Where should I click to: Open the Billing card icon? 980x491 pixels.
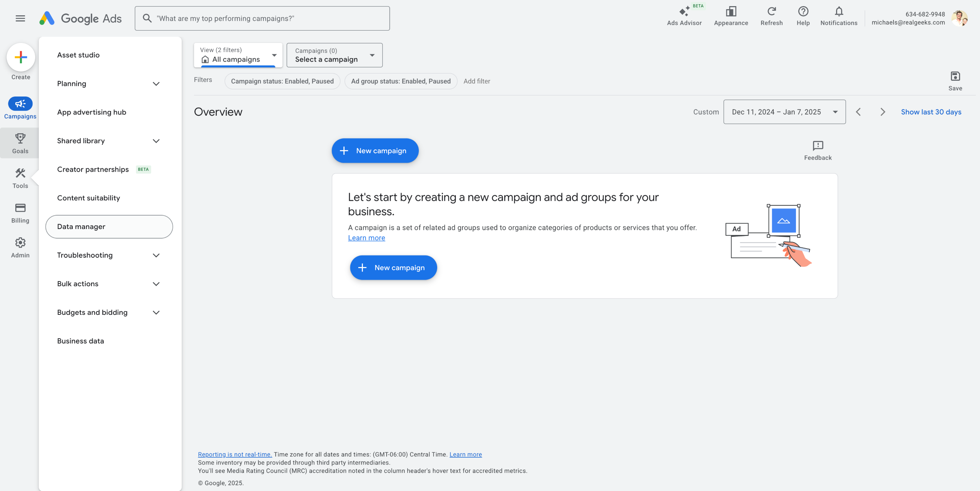20,208
